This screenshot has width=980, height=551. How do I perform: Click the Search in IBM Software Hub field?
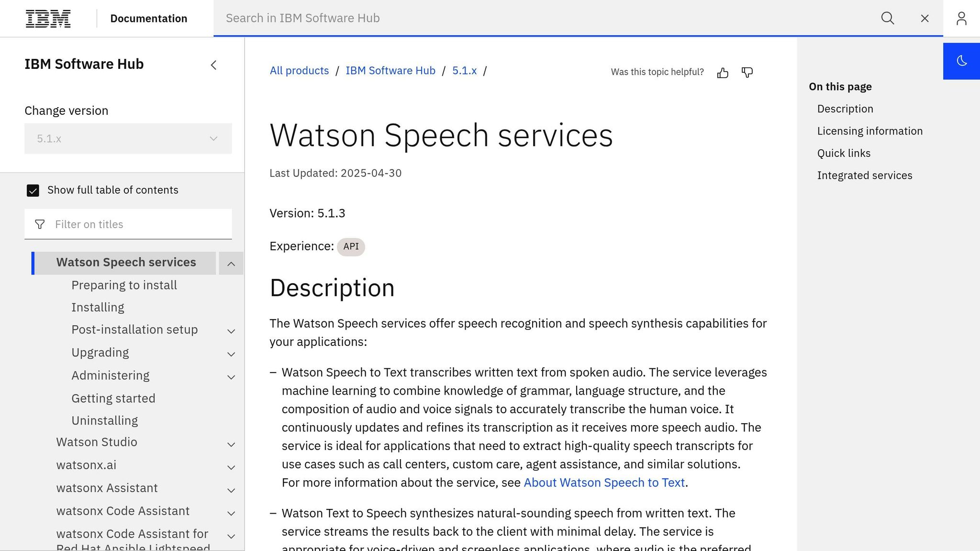(x=546, y=18)
